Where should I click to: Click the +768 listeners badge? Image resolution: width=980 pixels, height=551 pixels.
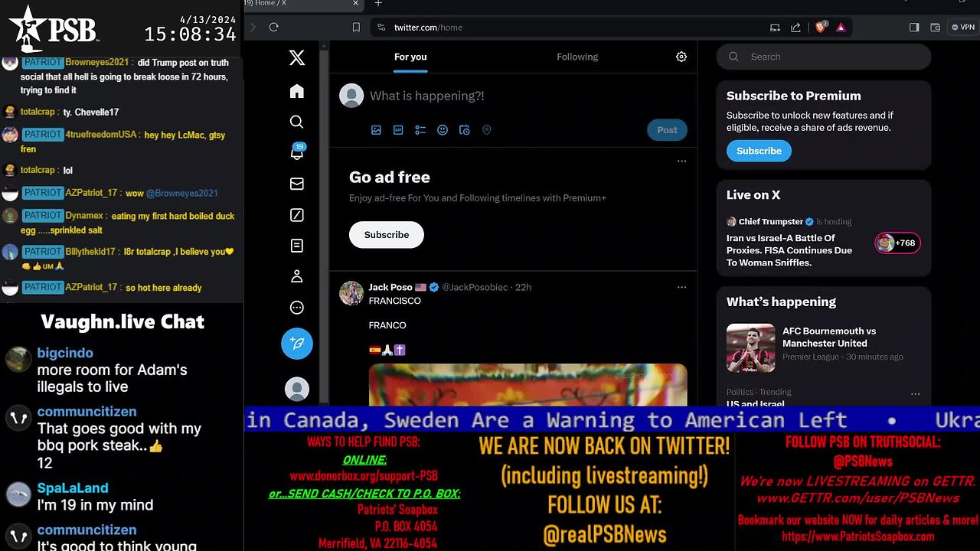pyautogui.click(x=897, y=243)
